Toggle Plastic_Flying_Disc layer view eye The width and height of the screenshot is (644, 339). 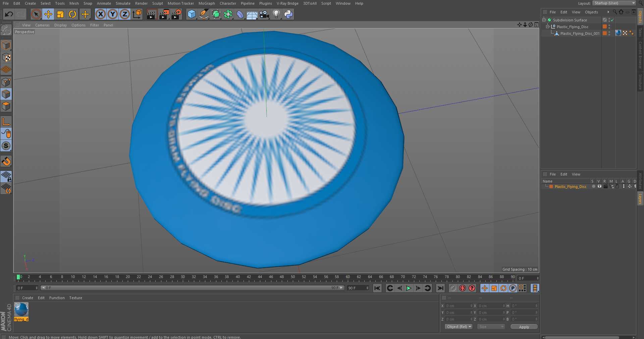[599, 187]
